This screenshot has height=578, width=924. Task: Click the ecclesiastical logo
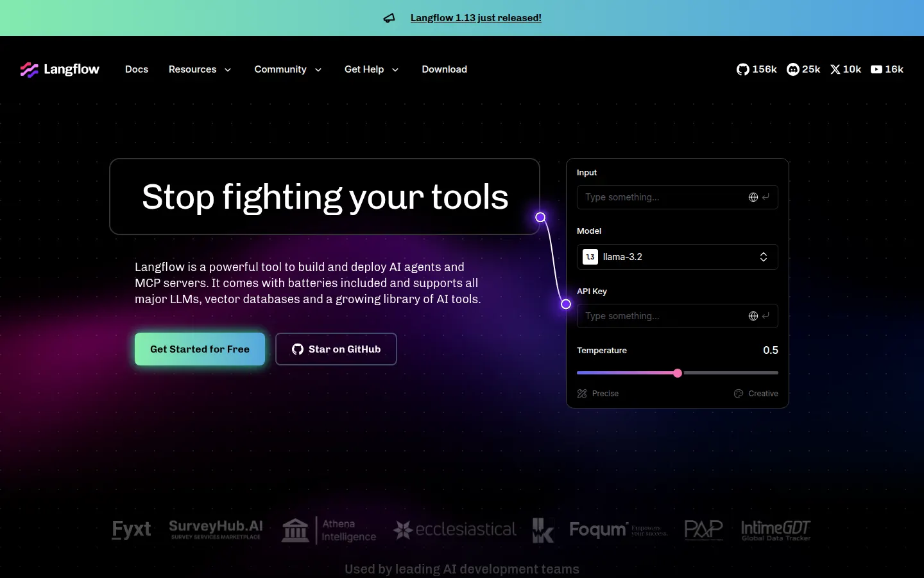[455, 530]
